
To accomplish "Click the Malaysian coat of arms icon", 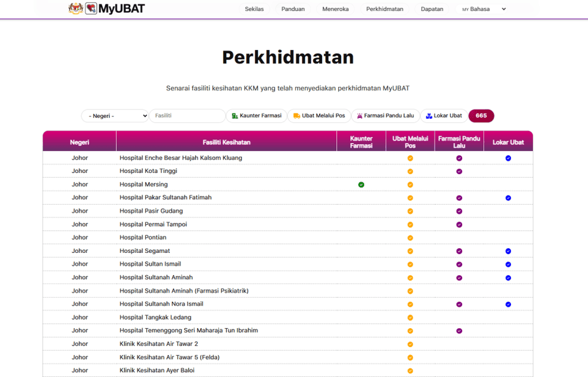I will tap(76, 8).
